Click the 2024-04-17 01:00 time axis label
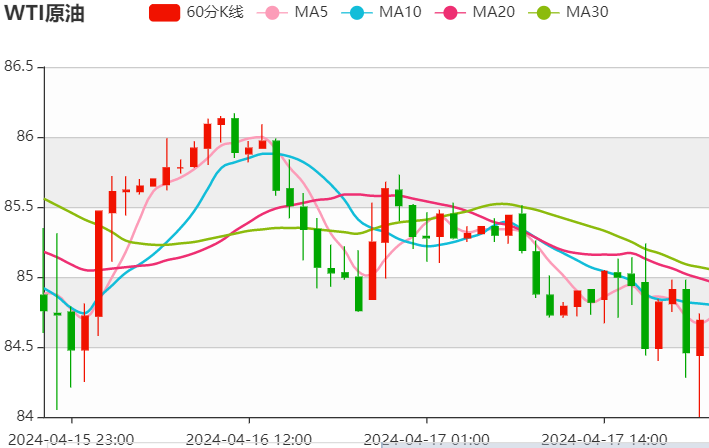This screenshot has width=709, height=448. 427,438
